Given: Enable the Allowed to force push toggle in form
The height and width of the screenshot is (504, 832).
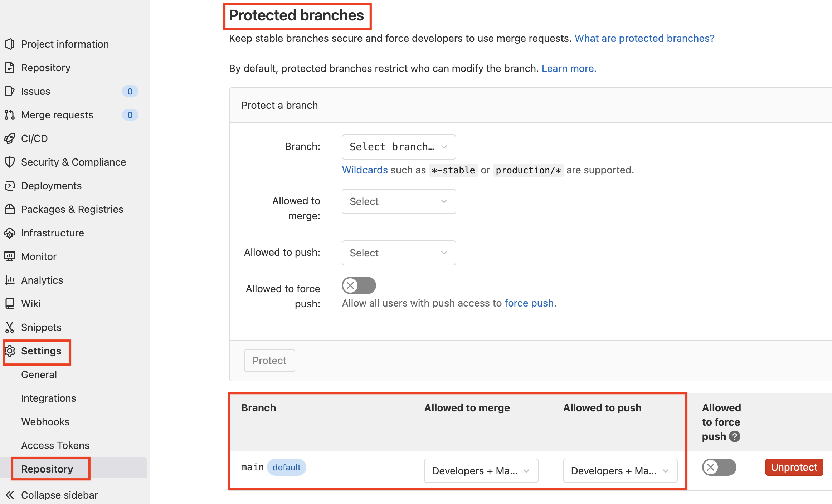Looking at the screenshot, I should [x=359, y=285].
